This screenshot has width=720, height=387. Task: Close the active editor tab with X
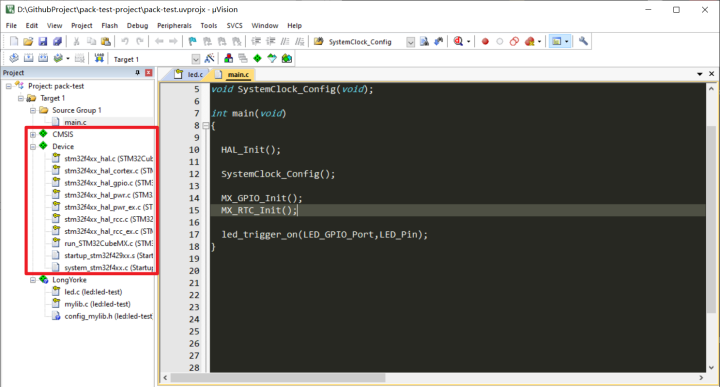click(712, 74)
